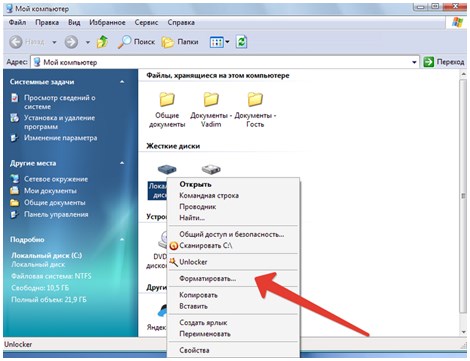Open the Справка menu
Screen dimensions: 470x361
(181, 22)
